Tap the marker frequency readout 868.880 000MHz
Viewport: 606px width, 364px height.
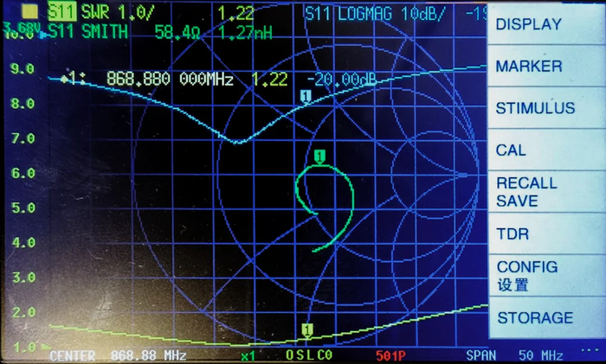tap(170, 80)
